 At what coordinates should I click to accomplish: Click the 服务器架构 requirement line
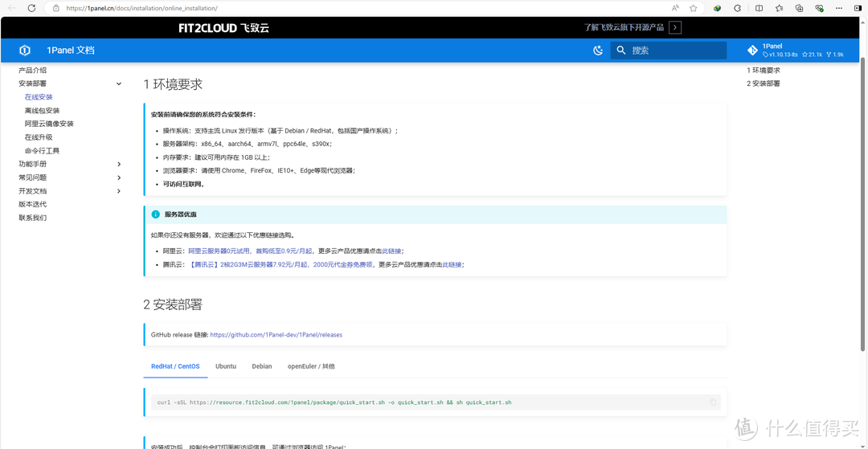tap(248, 144)
